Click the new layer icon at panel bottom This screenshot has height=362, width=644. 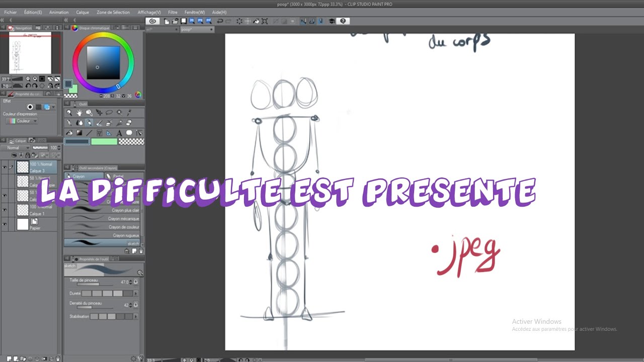(x=9, y=358)
